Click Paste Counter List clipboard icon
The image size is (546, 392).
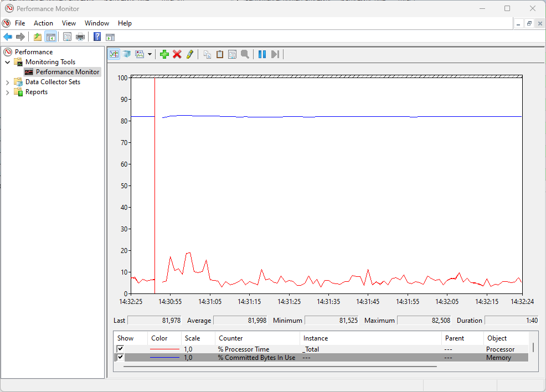[220, 54]
